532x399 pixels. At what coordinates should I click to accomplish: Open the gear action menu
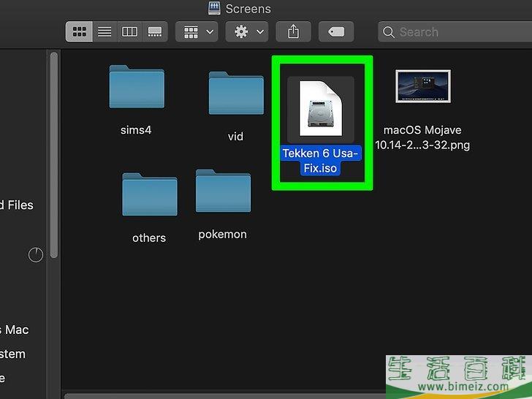(247, 32)
